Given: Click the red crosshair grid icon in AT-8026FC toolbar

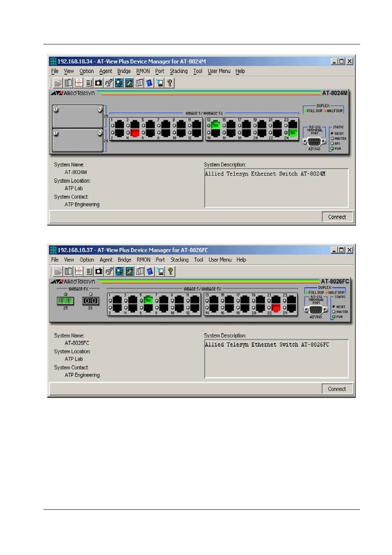Looking at the screenshot, I should (79, 271).
